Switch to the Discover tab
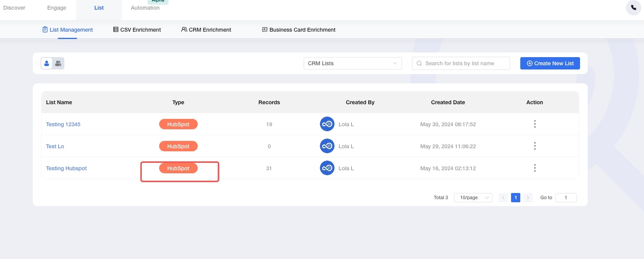 pyautogui.click(x=14, y=8)
